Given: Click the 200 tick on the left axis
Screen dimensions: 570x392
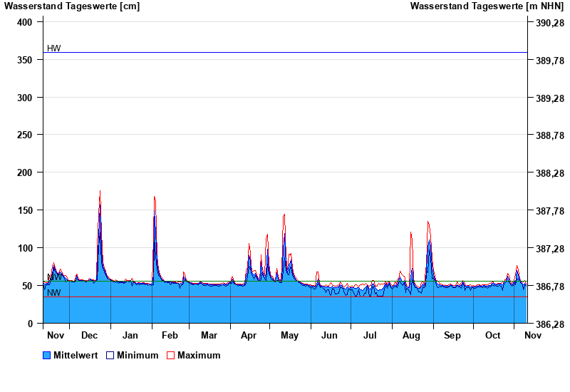Looking at the screenshot, I should click(x=25, y=172).
